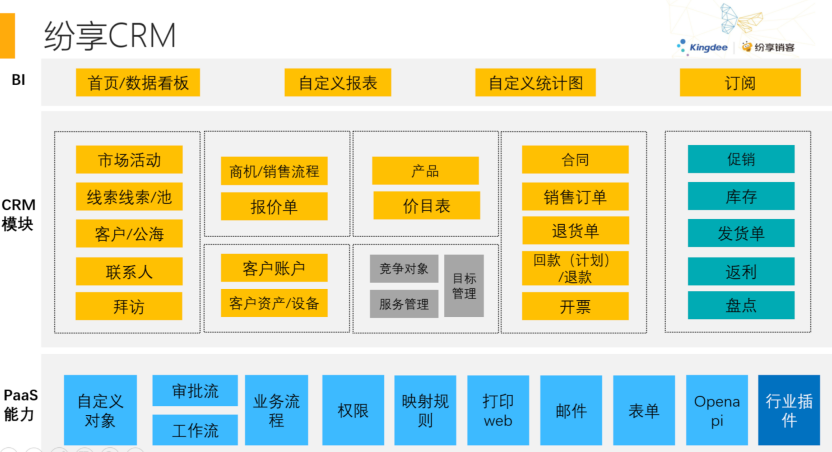Screen dimensions: 832x452
Task: Click the 产品 block
Action: pyautogui.click(x=426, y=171)
